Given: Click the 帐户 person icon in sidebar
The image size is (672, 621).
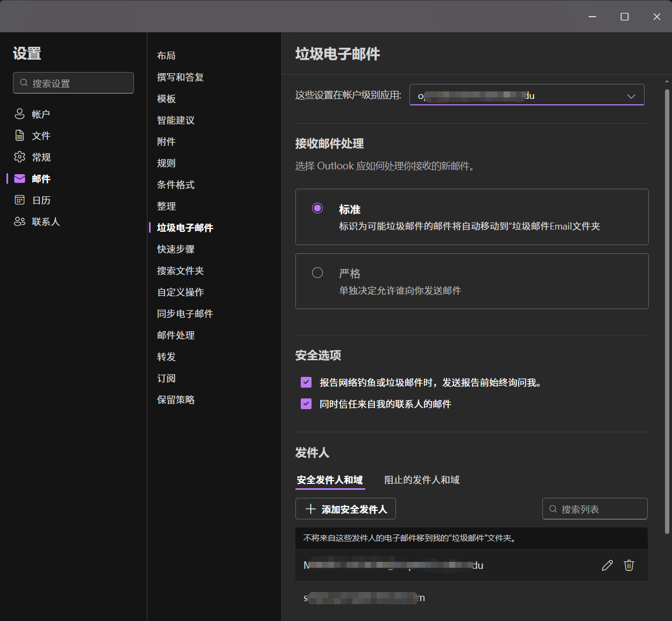Looking at the screenshot, I should [x=20, y=114].
